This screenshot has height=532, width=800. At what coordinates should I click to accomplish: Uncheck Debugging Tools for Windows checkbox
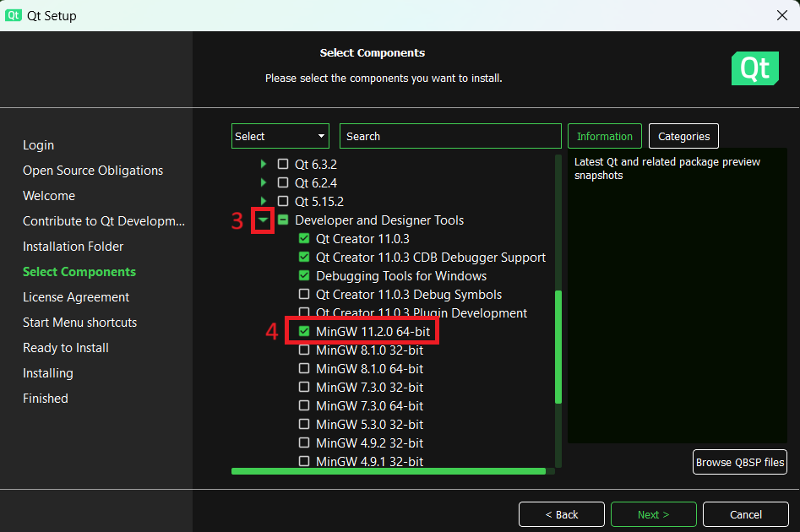(304, 275)
